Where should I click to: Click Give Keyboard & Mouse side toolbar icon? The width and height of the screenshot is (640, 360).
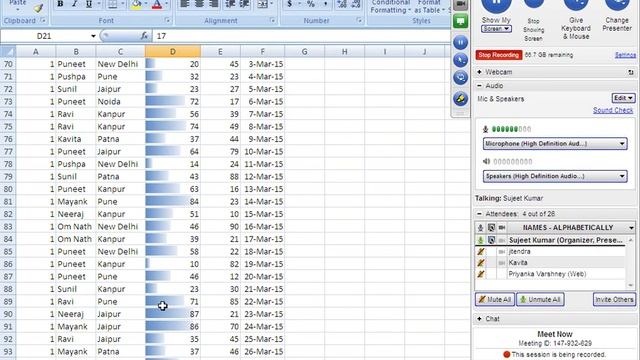[460, 60]
